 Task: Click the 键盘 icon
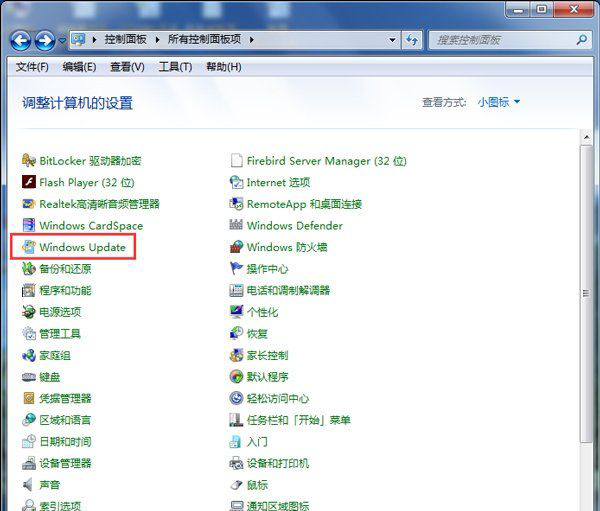coord(29,377)
